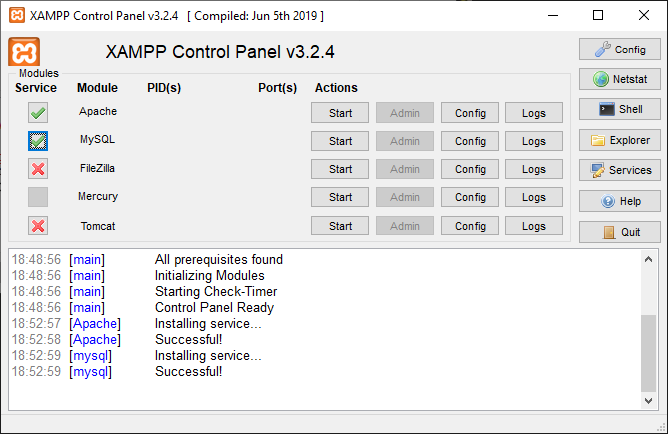Click the log scrollbar up arrow
This screenshot has height=434, width=668.
pos(648,259)
